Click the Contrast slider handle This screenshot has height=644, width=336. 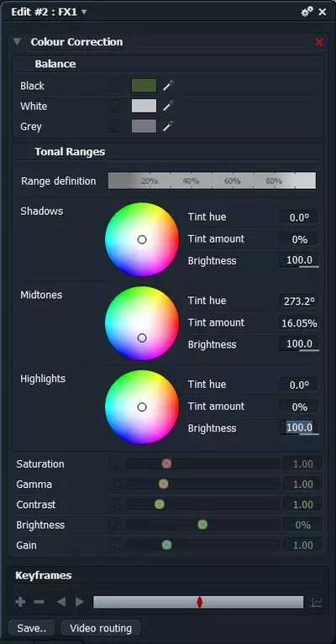click(x=160, y=505)
